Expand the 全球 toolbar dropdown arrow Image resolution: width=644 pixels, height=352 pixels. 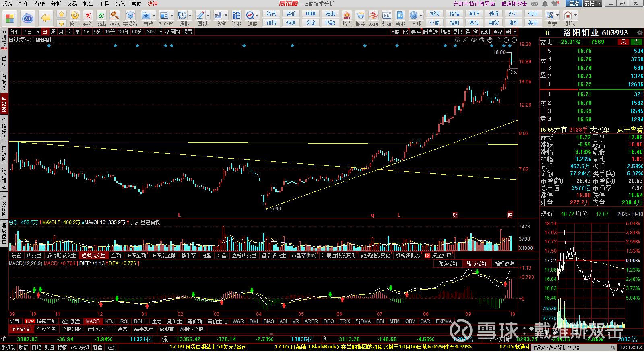(421, 16)
